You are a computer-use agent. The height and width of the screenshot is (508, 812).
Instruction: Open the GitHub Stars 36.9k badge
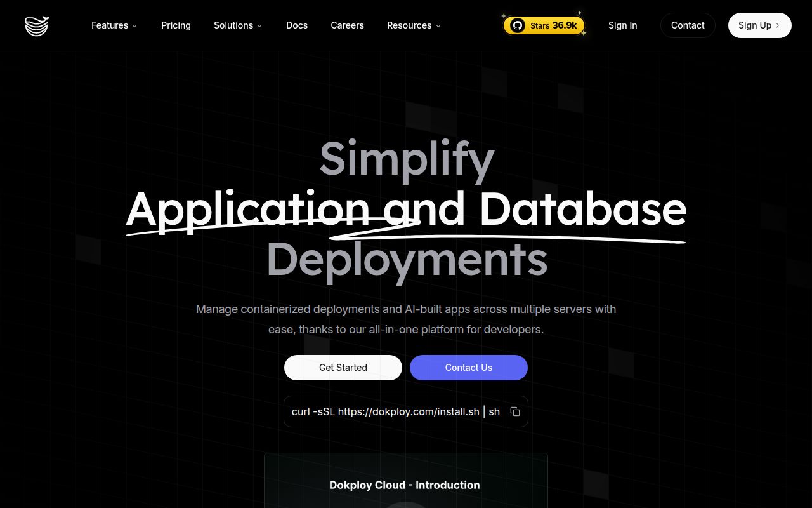point(544,25)
